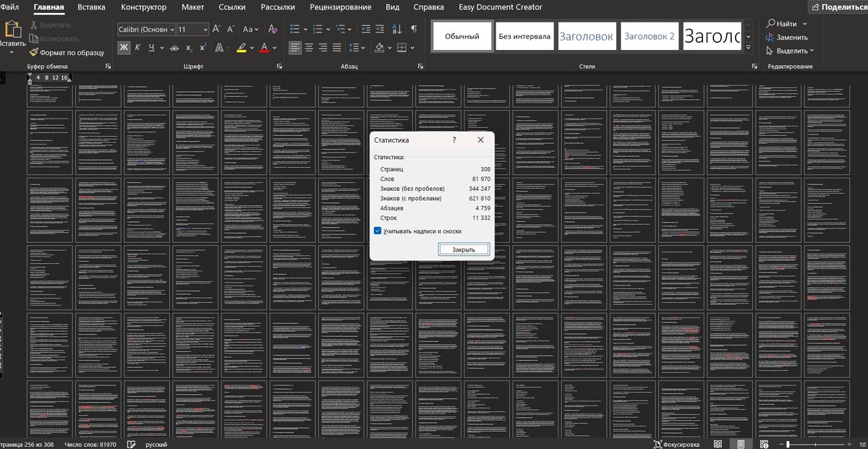Apply subscript formatting
Viewport: 868px width, 449px height.
point(189,48)
